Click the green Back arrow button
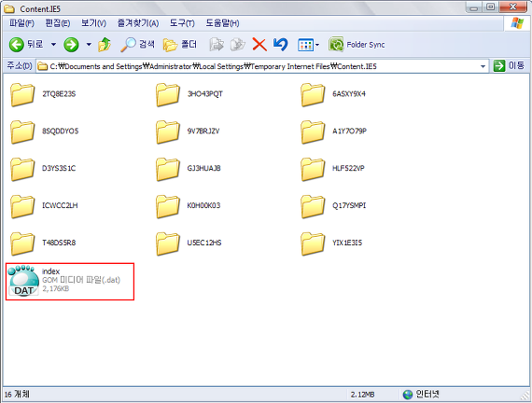Image resolution: width=532 pixels, height=403 pixels. tap(16, 45)
